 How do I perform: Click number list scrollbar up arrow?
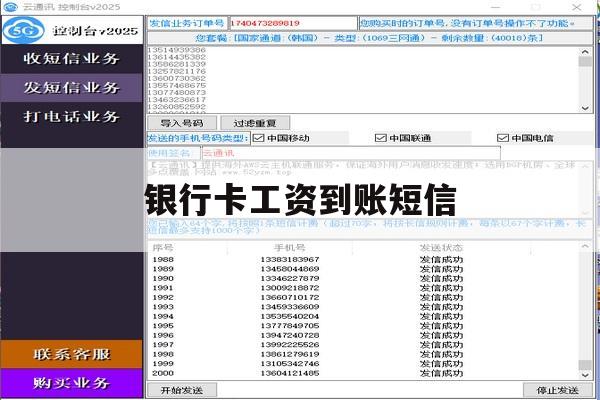[x=585, y=52]
